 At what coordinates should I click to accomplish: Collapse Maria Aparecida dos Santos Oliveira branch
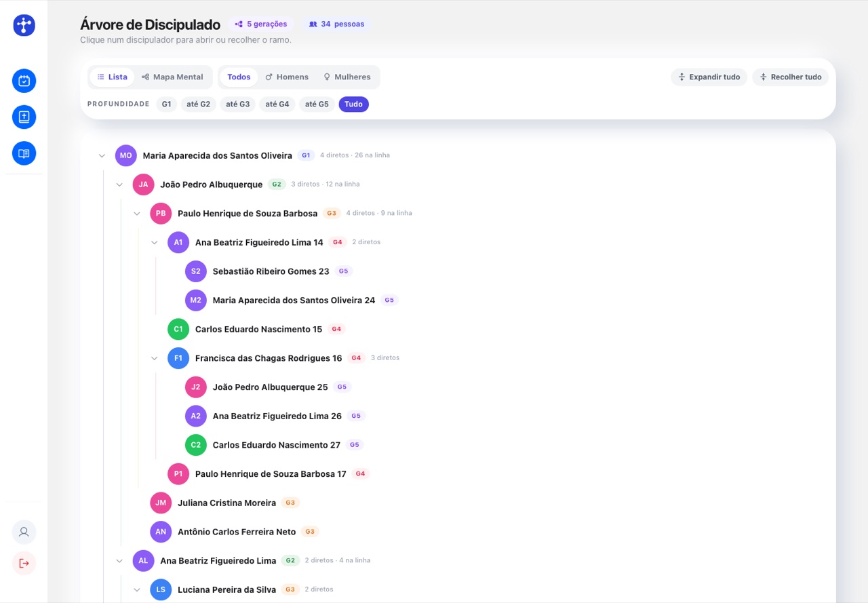point(102,156)
